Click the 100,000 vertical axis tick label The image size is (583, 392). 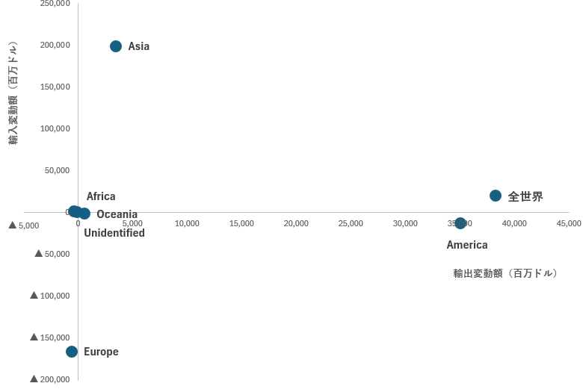[55, 128]
